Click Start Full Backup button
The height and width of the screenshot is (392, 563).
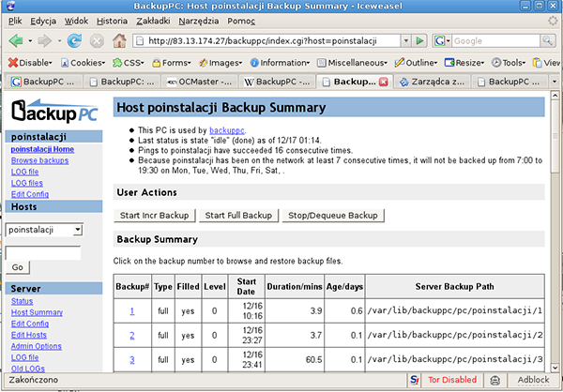pos(238,216)
